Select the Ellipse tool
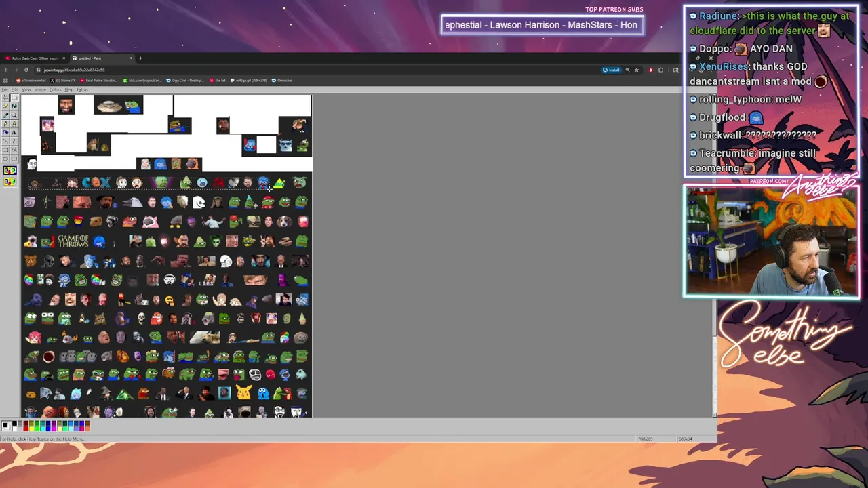Screen dimensions: 868x488 [x=5, y=159]
